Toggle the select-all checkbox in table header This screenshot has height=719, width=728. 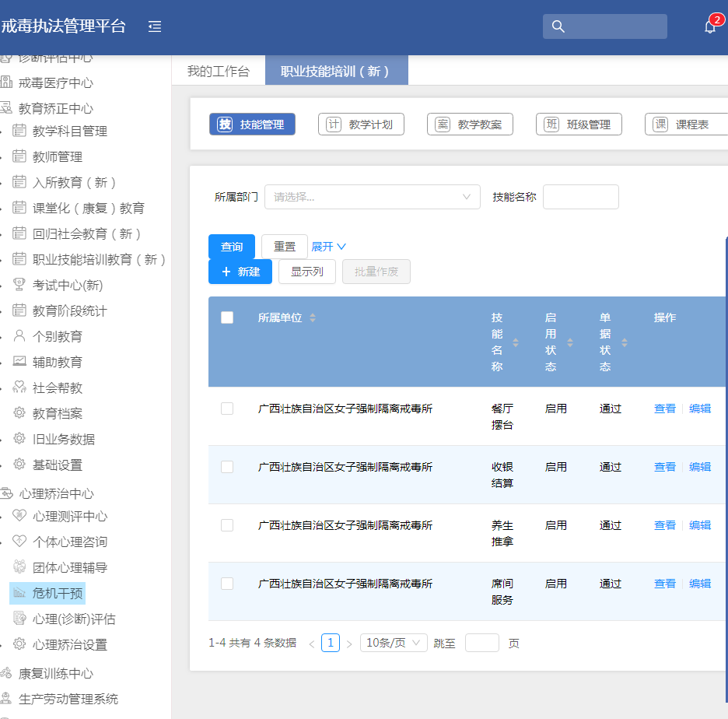pyautogui.click(x=227, y=317)
